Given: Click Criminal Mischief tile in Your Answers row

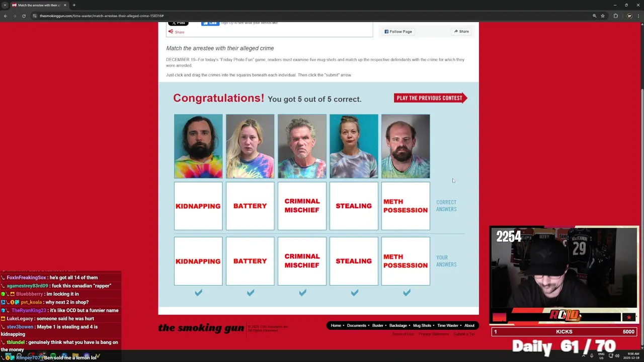Looking at the screenshot, I should [302, 261].
